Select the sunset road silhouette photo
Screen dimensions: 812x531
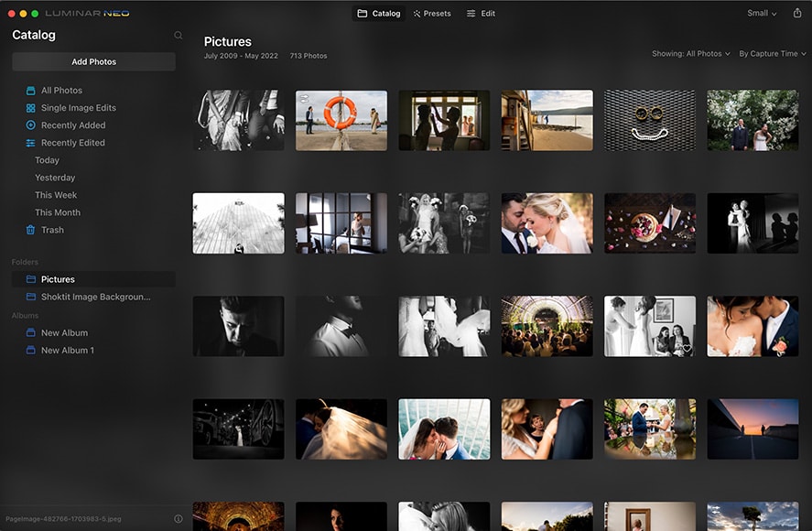pos(753,429)
